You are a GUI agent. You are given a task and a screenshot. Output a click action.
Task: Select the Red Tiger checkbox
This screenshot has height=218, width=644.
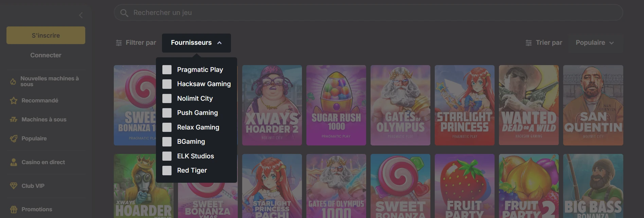167,171
